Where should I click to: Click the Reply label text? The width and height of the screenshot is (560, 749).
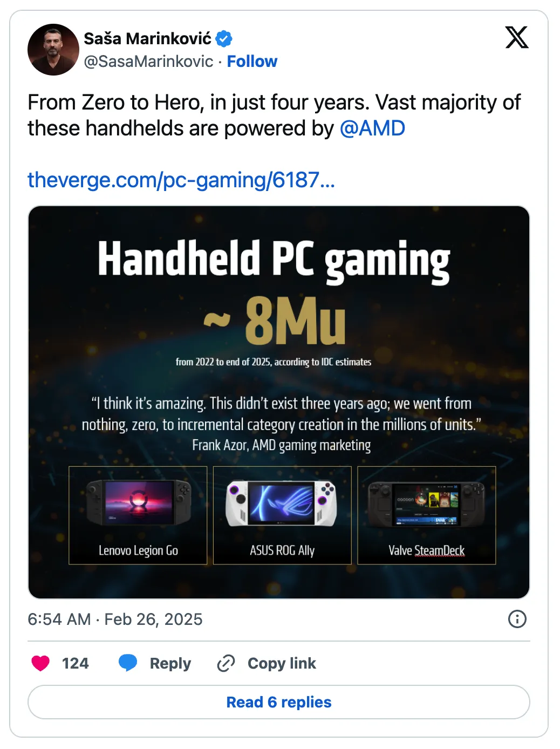coord(169,663)
